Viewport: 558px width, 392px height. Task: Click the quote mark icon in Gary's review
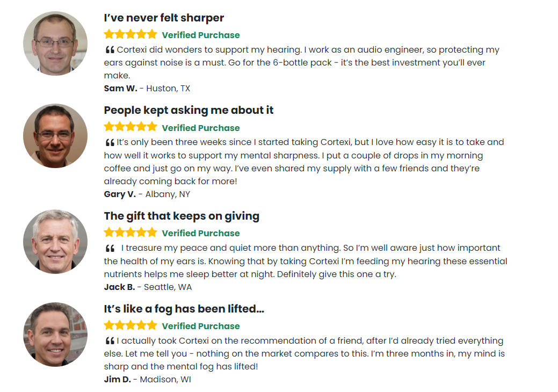coord(110,143)
